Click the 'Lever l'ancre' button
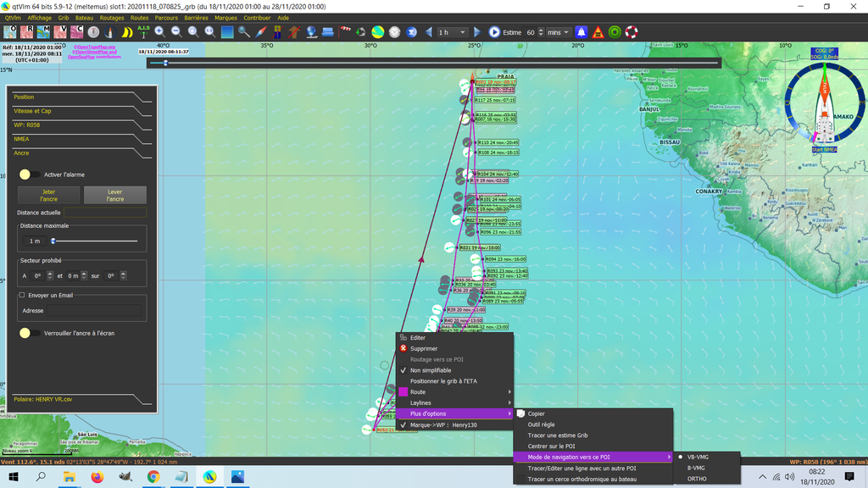 (115, 196)
